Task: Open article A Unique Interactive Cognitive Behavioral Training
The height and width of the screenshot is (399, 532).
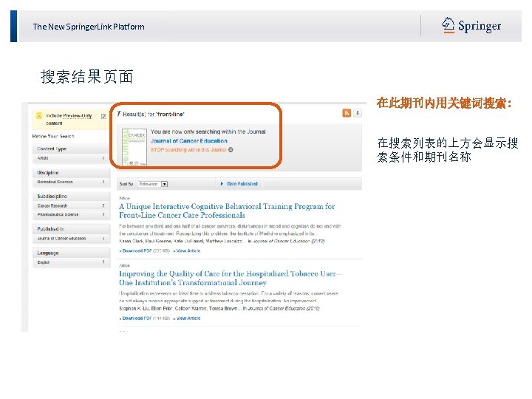Action: pos(227,211)
